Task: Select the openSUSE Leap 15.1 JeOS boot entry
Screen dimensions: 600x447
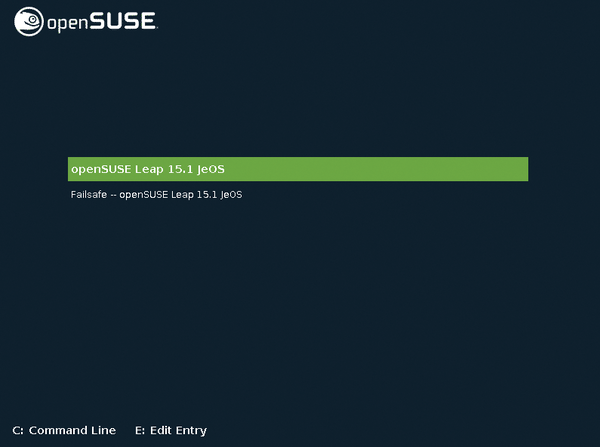Action: (298, 169)
